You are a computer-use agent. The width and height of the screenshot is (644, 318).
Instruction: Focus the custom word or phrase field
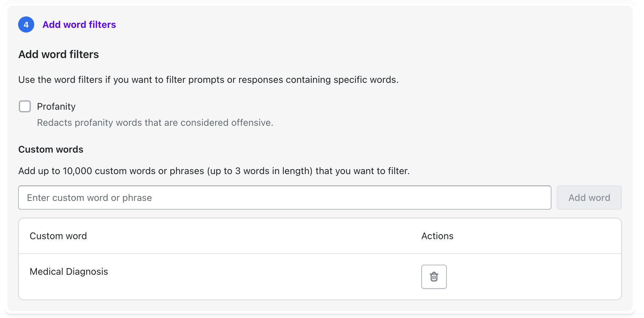284,198
